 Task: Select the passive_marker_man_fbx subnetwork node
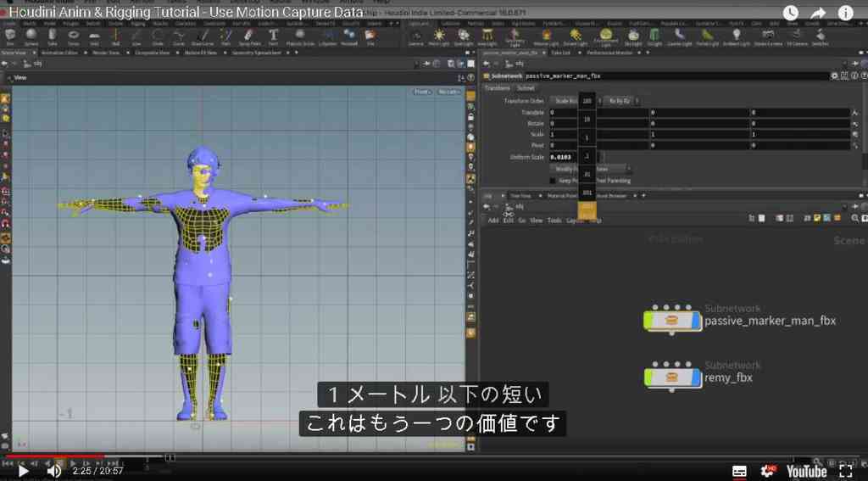point(672,321)
